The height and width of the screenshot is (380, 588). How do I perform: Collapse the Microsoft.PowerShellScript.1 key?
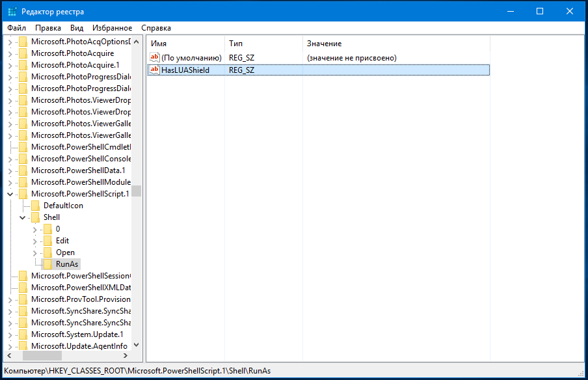pos(10,194)
